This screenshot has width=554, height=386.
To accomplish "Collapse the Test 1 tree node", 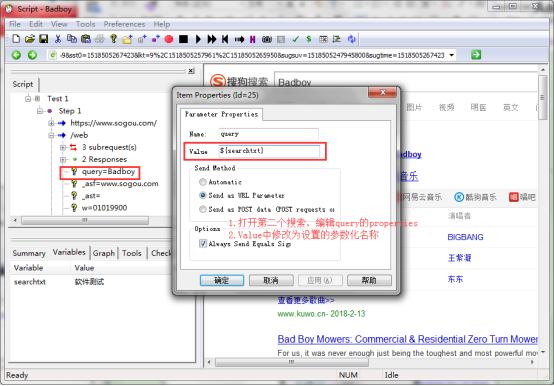I will pos(28,99).
